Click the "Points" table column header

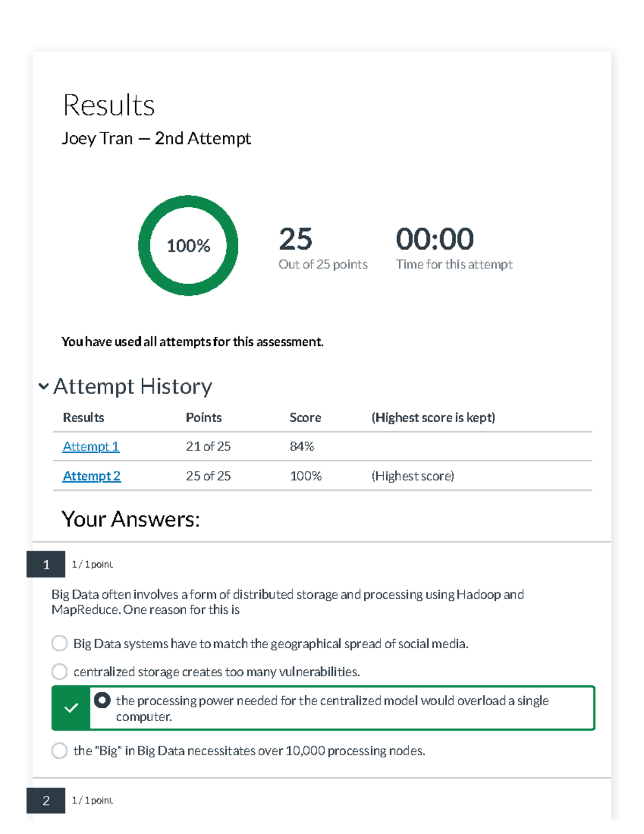point(203,417)
